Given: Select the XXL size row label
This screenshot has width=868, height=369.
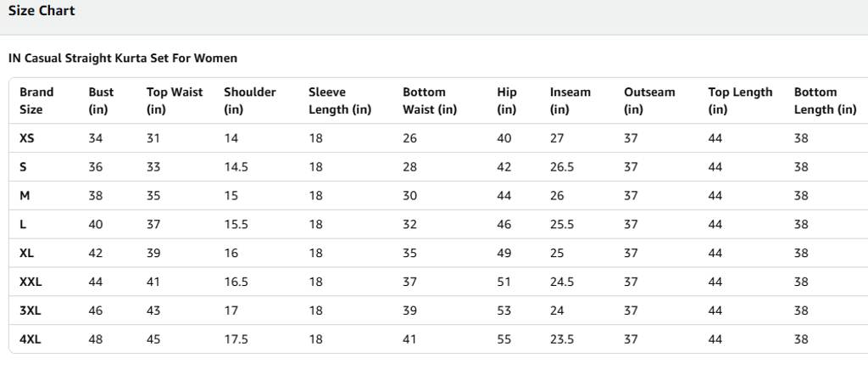Looking at the screenshot, I should [31, 282].
